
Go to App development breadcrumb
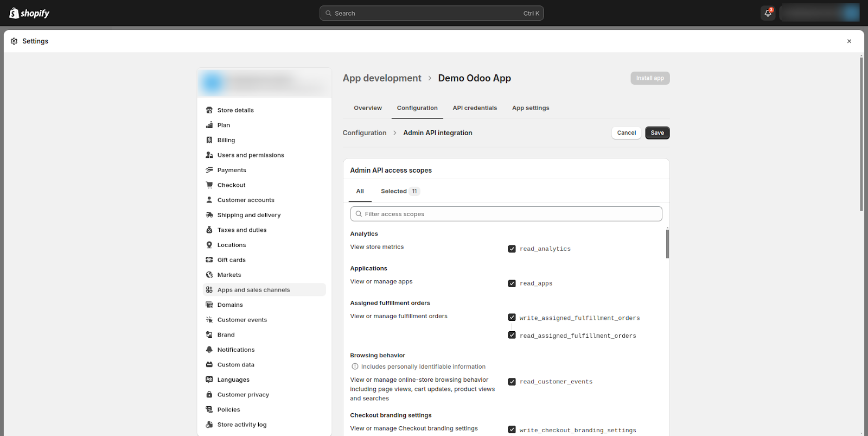point(382,78)
